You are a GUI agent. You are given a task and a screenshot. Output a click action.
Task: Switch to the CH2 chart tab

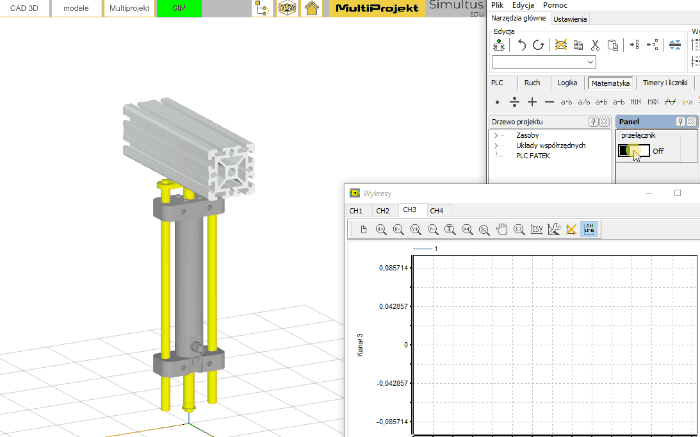[x=382, y=211]
